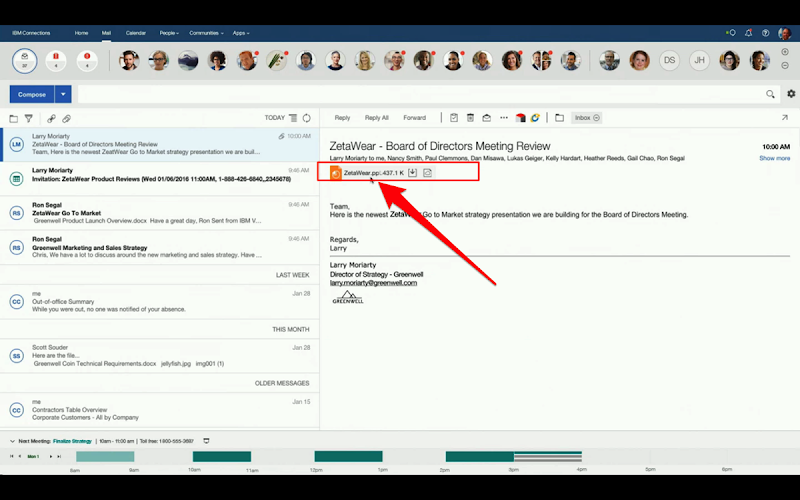Open the notifications bell
The height and width of the screenshot is (500, 800).
748,33
